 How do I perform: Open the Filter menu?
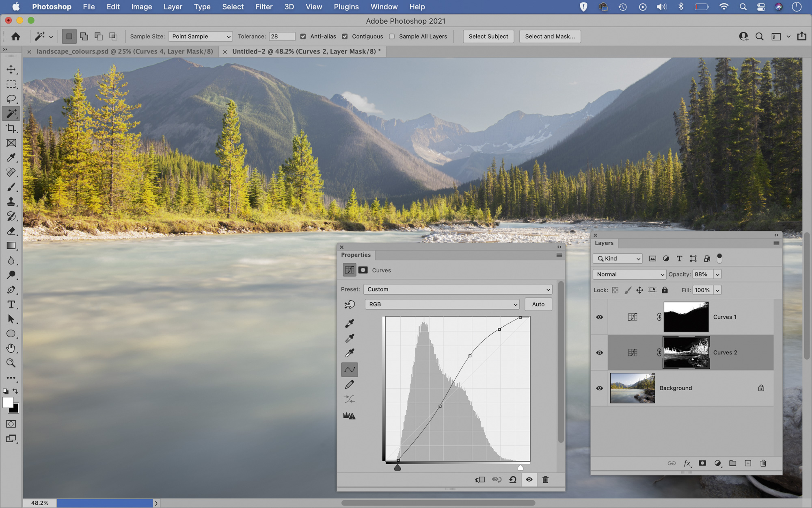click(264, 7)
